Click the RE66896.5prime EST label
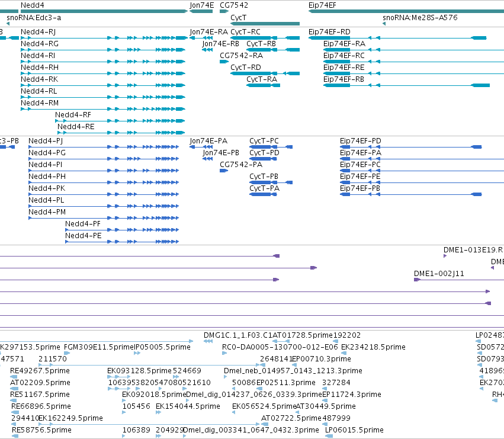 click(41, 406)
